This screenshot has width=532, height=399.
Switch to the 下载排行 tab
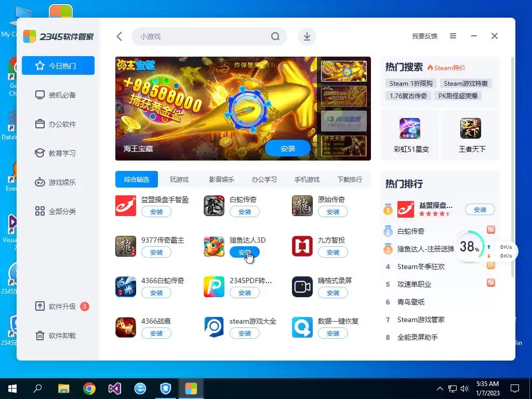point(350,179)
